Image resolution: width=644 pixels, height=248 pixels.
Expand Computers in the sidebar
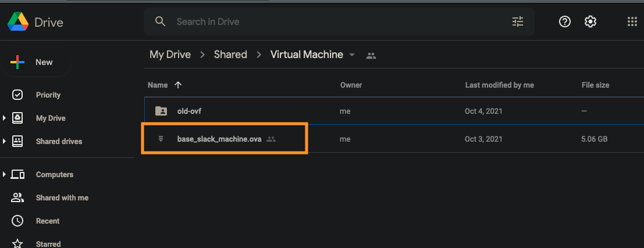(4, 175)
